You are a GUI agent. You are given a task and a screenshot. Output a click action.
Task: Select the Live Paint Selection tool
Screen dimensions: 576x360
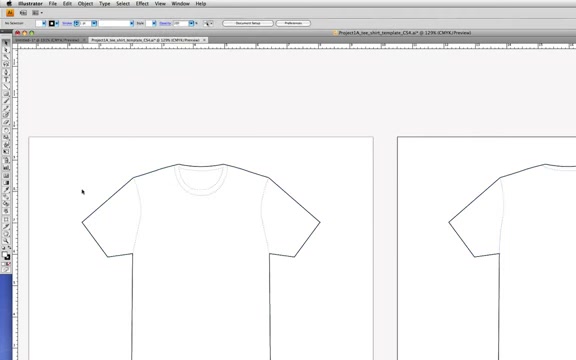[6, 211]
